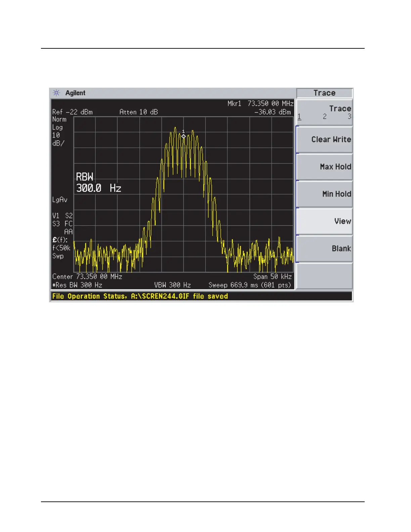Click the Span 50 kHz annotation
Image resolution: width=411 pixels, height=532 pixels.
272,276
